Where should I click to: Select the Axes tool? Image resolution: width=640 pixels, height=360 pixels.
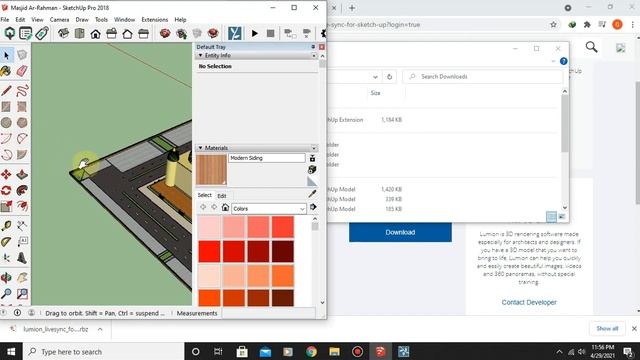pos(6,258)
